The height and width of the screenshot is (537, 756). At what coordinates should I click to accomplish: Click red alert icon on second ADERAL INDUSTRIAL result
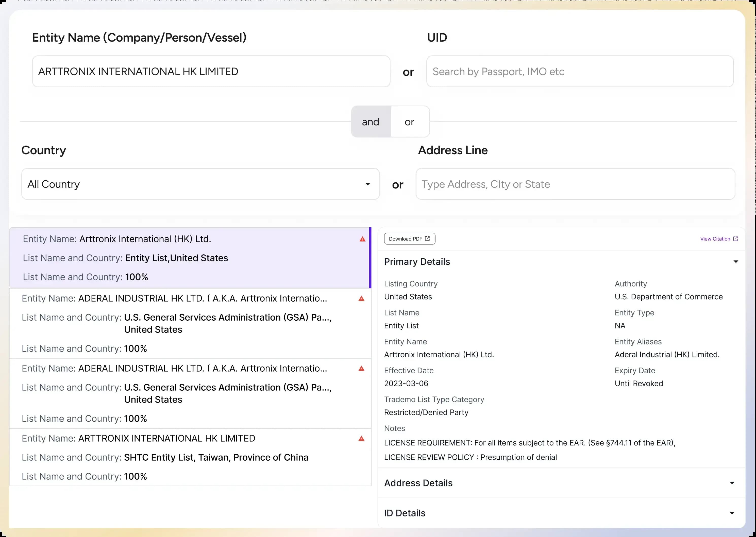coord(361,369)
